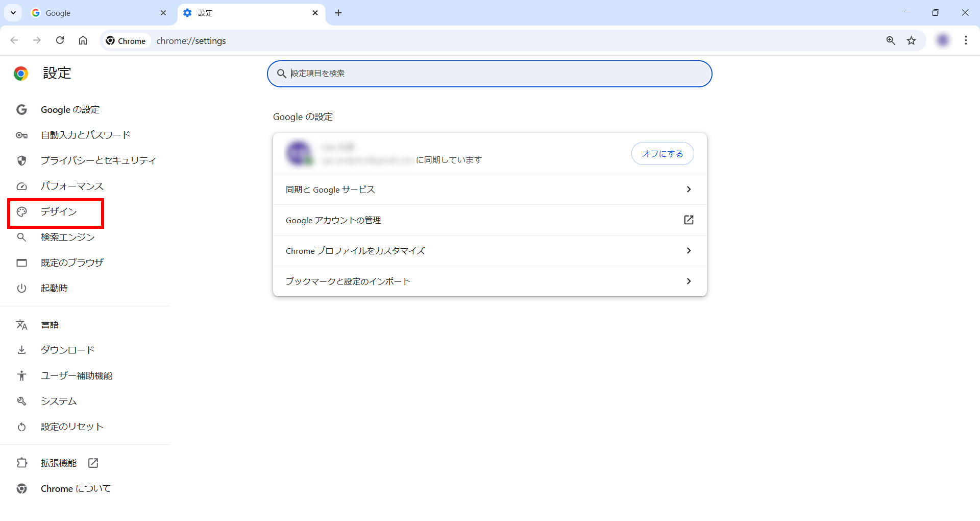This screenshot has height=521, width=980.
Task: Expand chevron on 同期と Google サービス
Action: pyautogui.click(x=689, y=190)
